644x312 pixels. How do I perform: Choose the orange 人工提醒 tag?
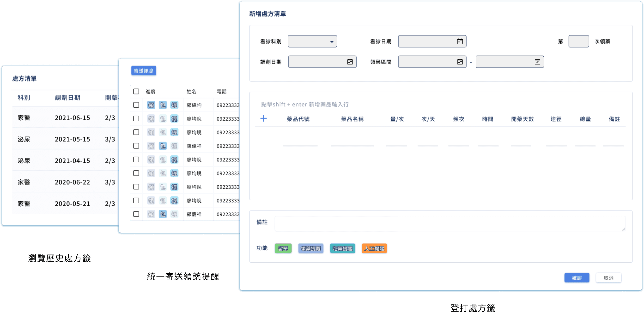tap(374, 248)
